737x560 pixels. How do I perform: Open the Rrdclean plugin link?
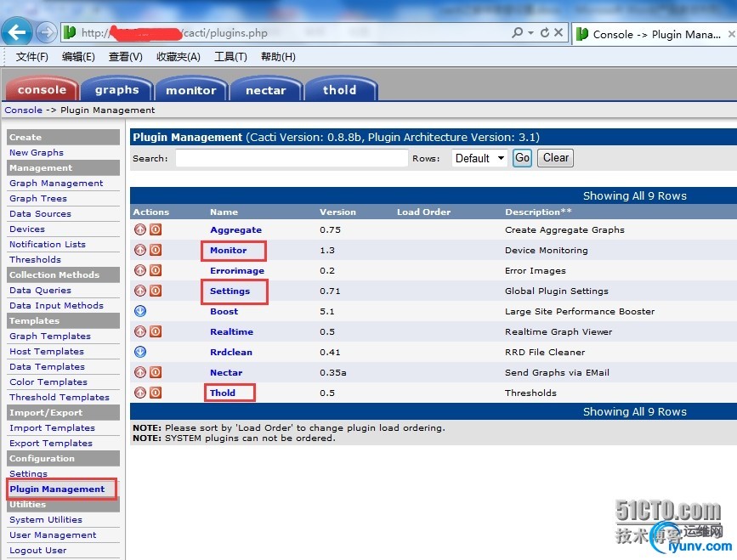[x=231, y=352]
